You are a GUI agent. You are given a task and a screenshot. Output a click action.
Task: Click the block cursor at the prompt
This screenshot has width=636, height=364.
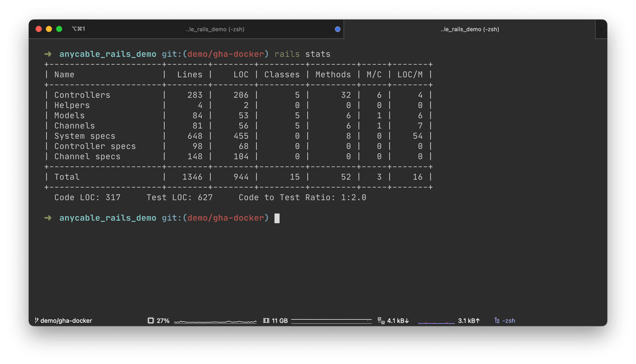tap(277, 218)
